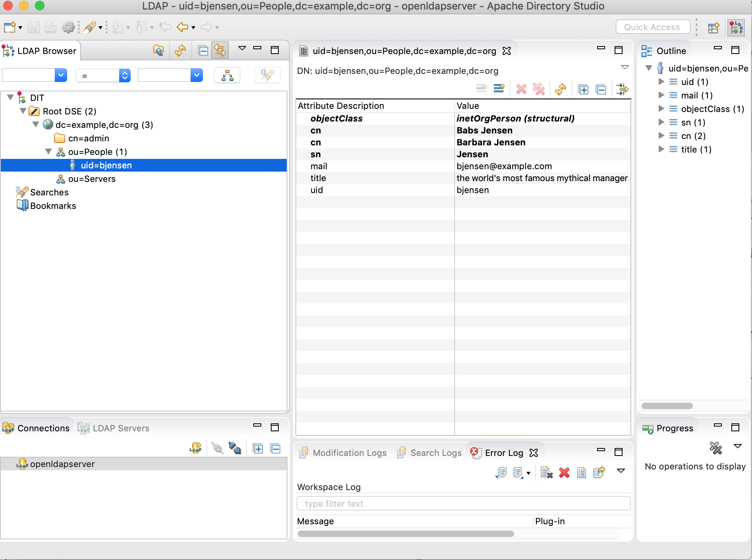Export the Error Log icon
This screenshot has width=752, height=560.
pos(501,473)
